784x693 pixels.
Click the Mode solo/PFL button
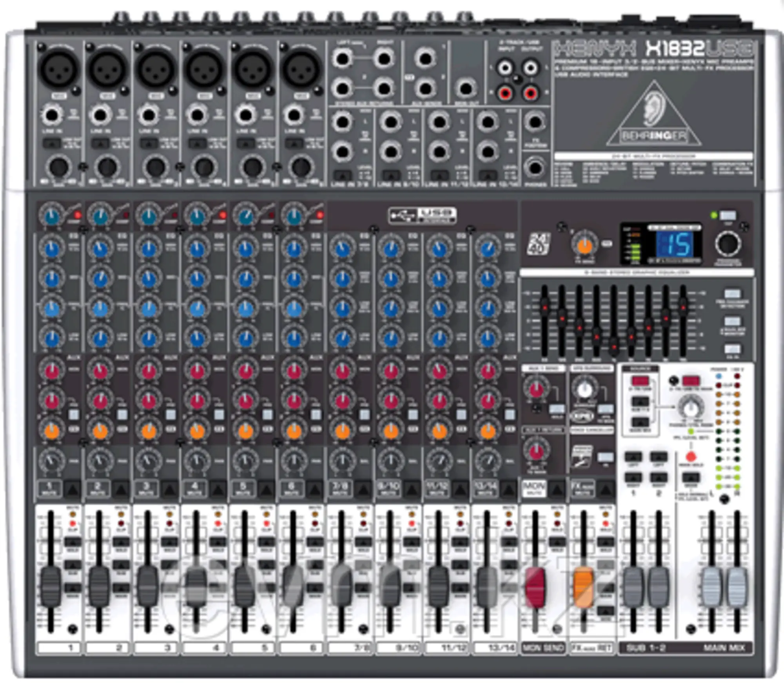691,477
